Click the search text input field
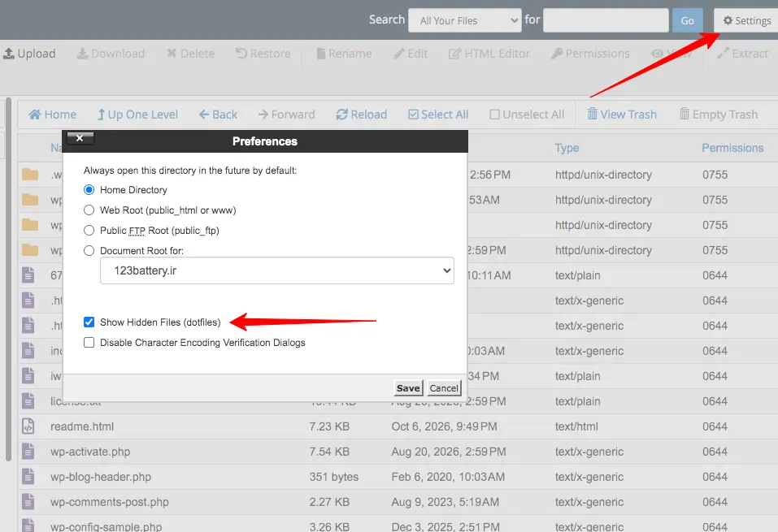This screenshot has width=778, height=532. pyautogui.click(x=606, y=21)
